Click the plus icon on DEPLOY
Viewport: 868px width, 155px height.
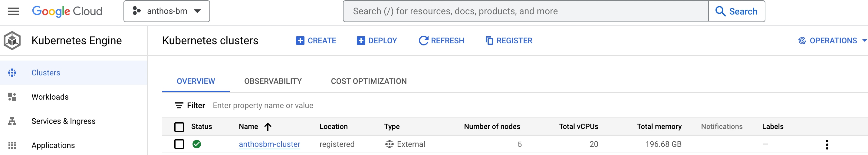click(x=361, y=41)
